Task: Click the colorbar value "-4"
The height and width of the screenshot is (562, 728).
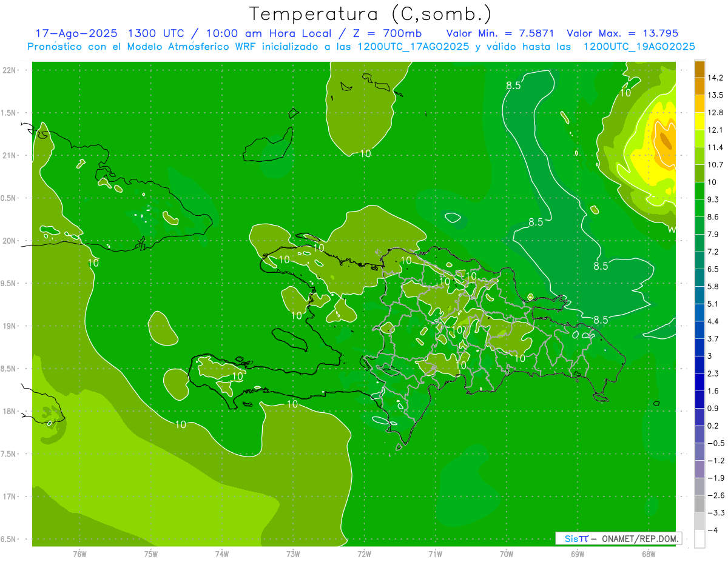Action: pyautogui.click(x=713, y=530)
